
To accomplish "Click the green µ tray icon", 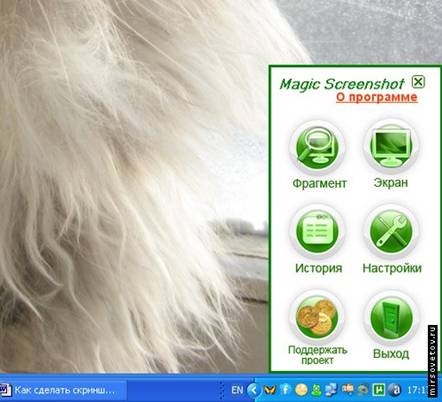I will [379, 390].
